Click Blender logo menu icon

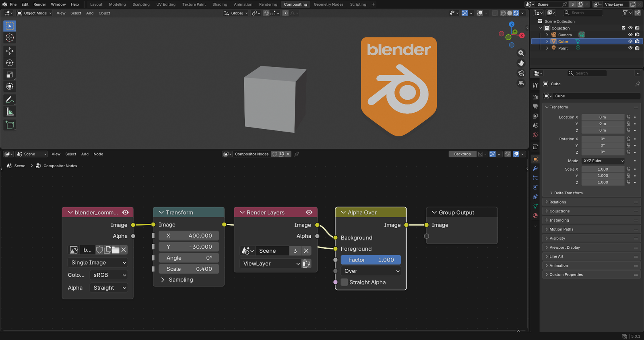4,4
